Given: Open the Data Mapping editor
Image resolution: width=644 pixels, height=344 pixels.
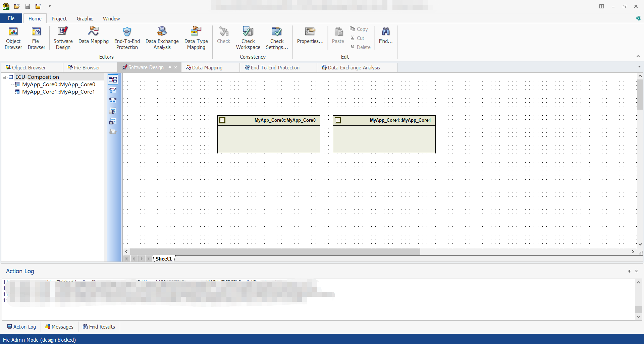Looking at the screenshot, I should (93, 38).
